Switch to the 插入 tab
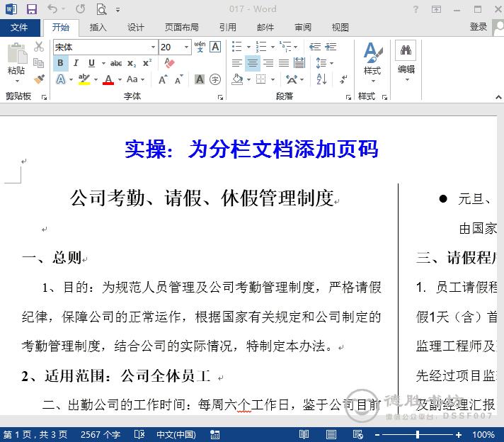The width and height of the screenshot is (504, 442). tap(98, 28)
